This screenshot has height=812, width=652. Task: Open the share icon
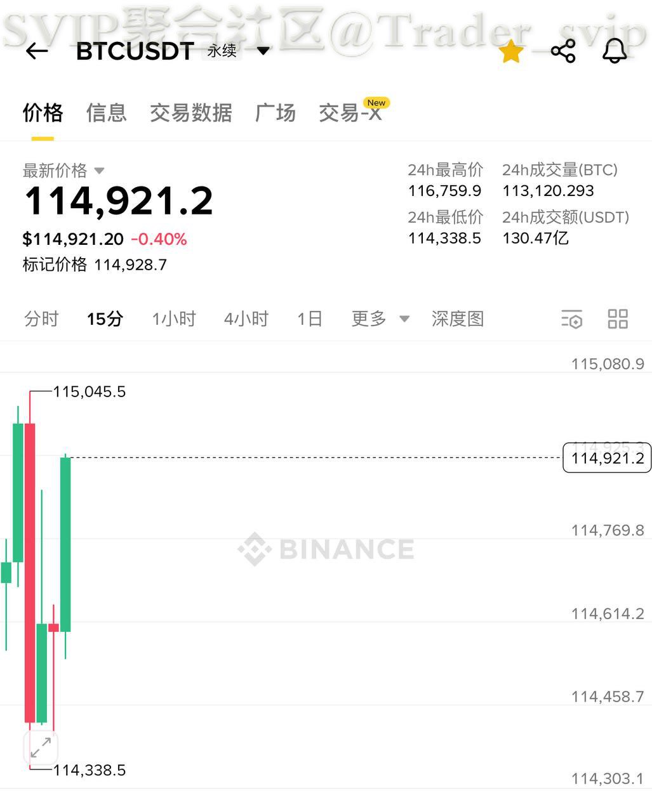(563, 51)
